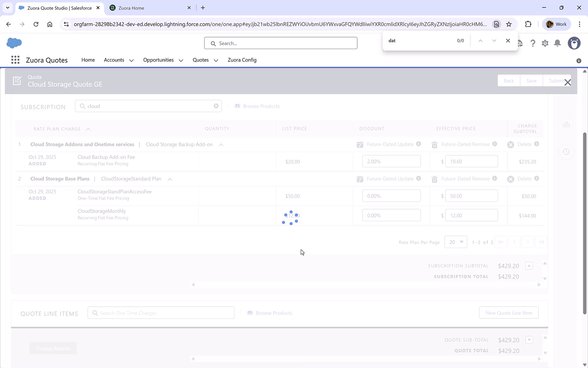Collapse the CloudStorageStandard Plan row
This screenshot has width=588, height=368.
point(170,179)
